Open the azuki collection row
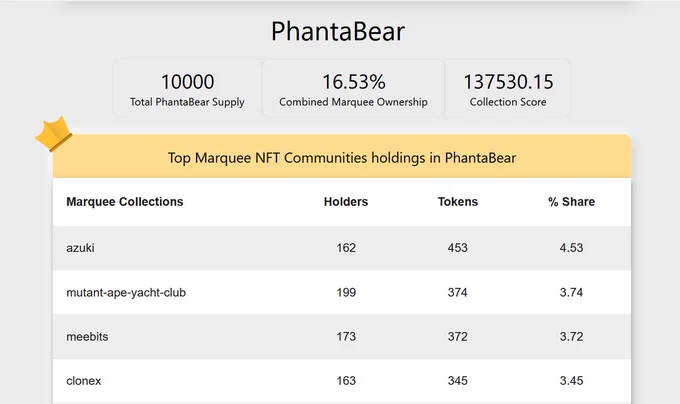680x404 pixels. 342,248
